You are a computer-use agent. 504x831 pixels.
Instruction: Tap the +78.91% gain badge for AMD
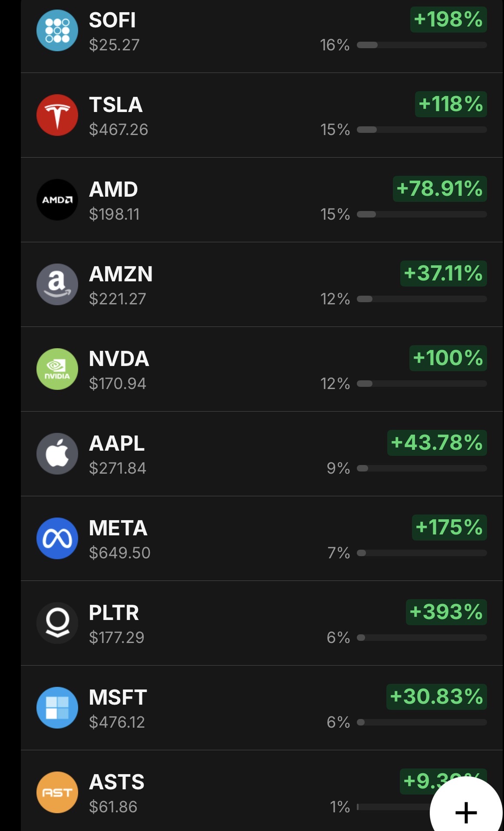[x=440, y=189]
